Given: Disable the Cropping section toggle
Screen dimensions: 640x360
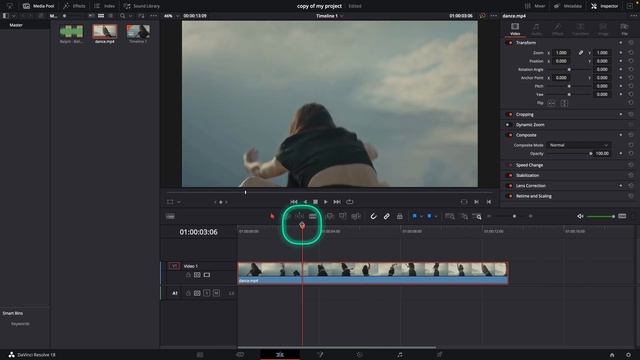Looking at the screenshot, I should tap(509, 114).
